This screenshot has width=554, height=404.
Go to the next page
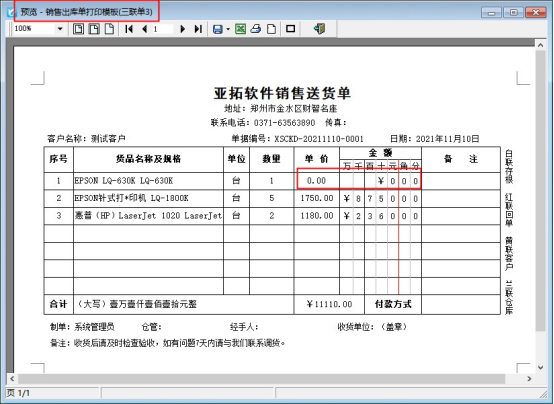pyautogui.click(x=183, y=29)
